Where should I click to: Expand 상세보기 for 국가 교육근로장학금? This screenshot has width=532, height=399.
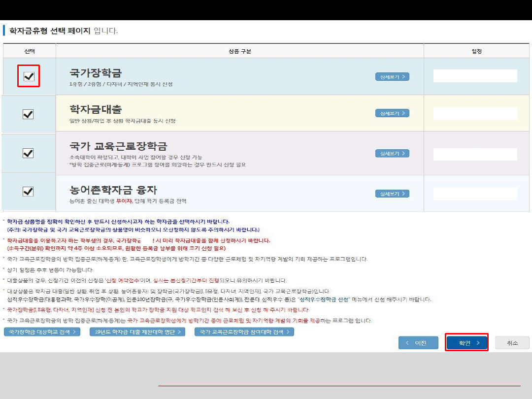click(x=392, y=154)
